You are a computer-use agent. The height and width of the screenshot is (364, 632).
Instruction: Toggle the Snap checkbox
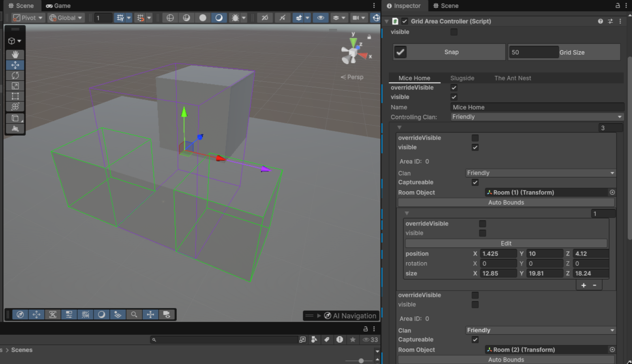click(x=400, y=52)
